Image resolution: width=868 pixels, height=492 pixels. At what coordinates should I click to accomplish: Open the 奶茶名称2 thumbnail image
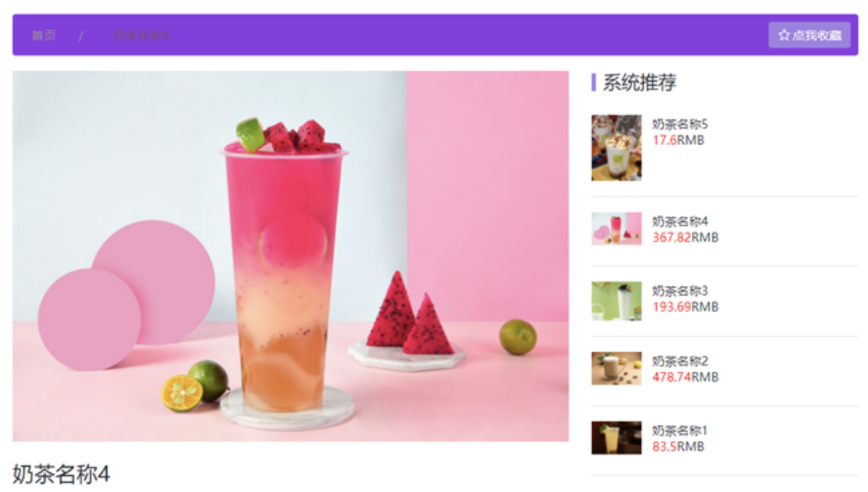[616, 368]
